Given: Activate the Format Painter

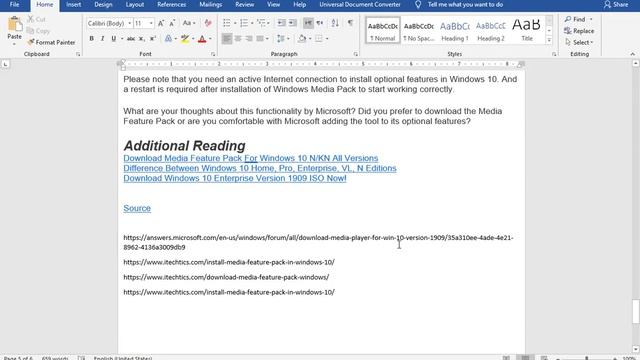Looking at the screenshot, I should (x=51, y=42).
